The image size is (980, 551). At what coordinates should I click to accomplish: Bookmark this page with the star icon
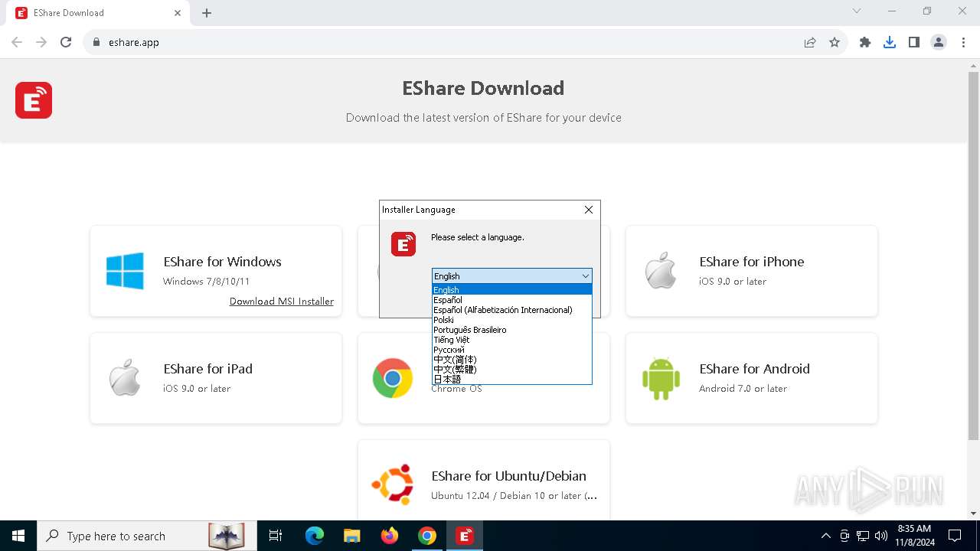[835, 42]
